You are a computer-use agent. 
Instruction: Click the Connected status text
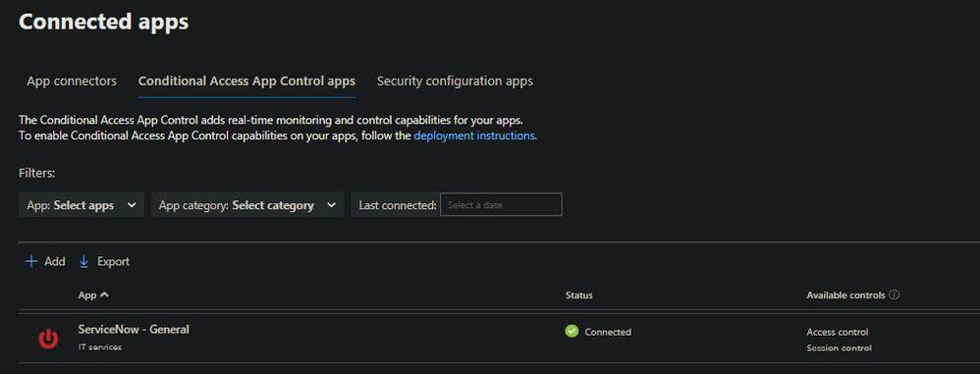pos(608,332)
